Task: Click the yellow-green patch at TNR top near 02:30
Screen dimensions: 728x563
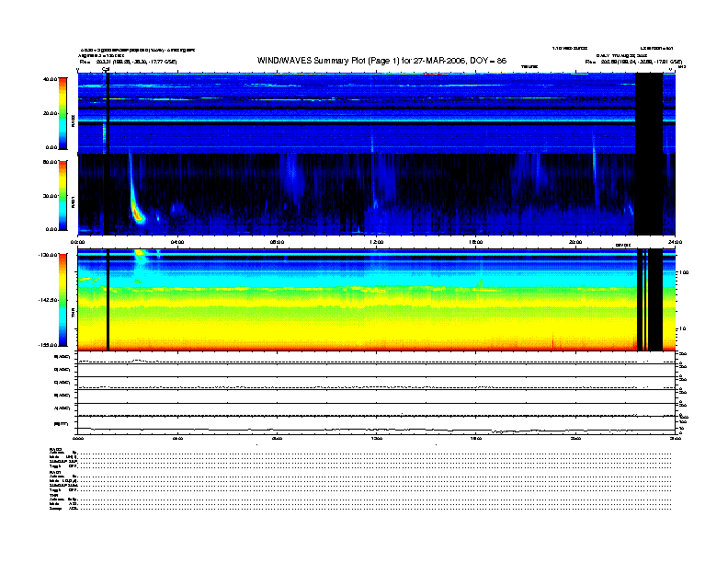Action: [x=140, y=254]
